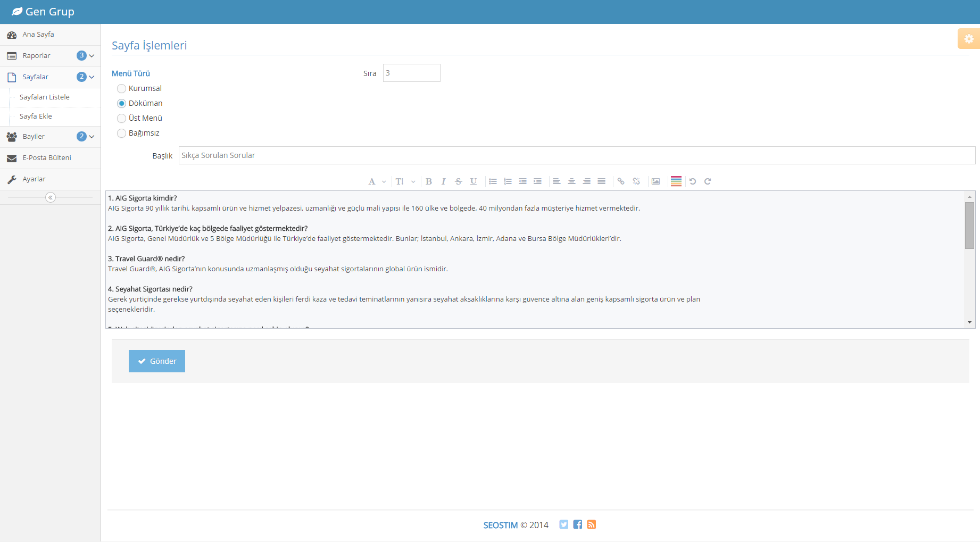The width and height of the screenshot is (980, 542).
Task: Focus the Sıra number field
Action: coord(412,73)
